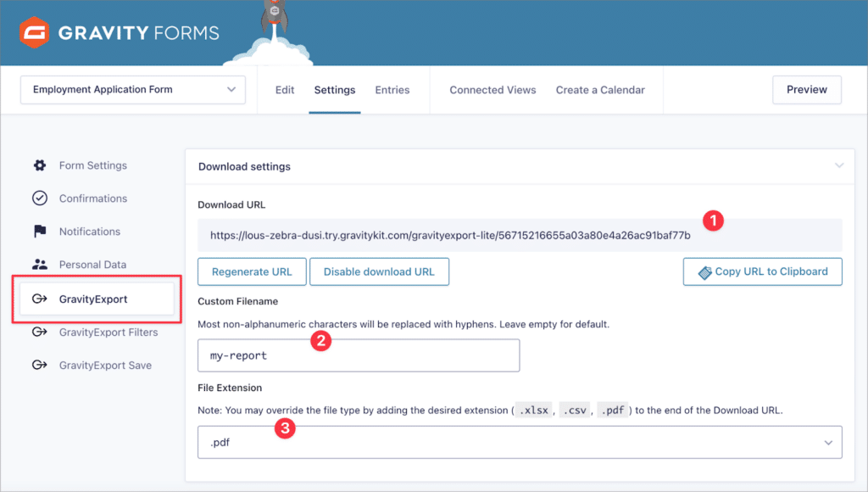Click the clipboard icon on Copy URL button

pos(704,272)
